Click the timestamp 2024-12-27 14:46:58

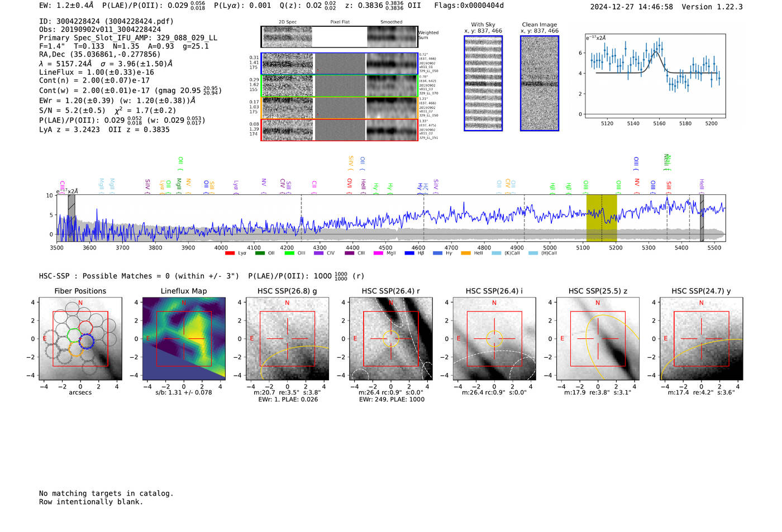click(x=632, y=7)
